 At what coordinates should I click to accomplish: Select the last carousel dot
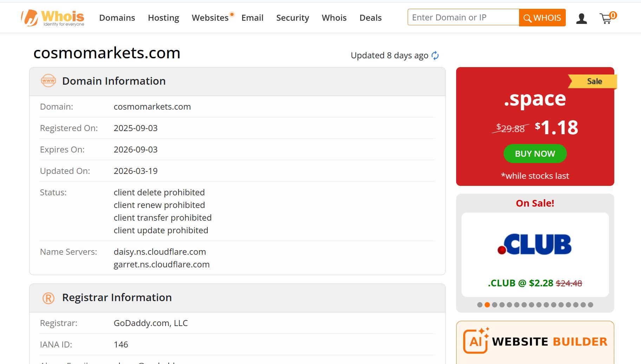[x=590, y=305]
